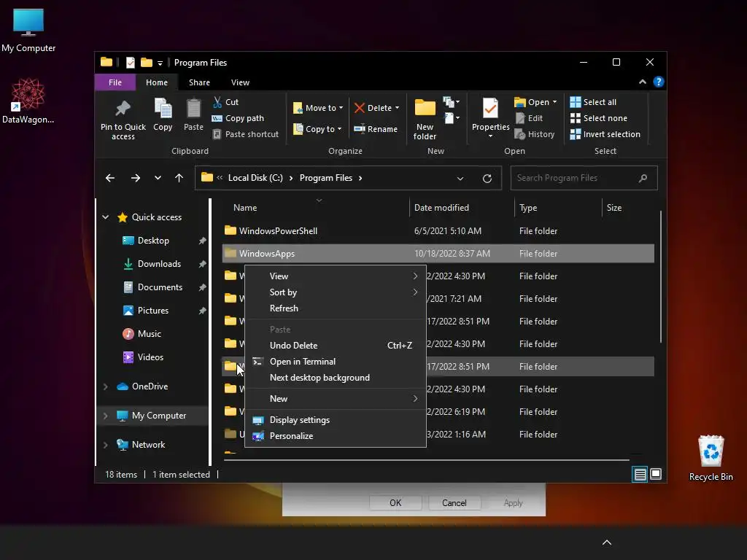The width and height of the screenshot is (747, 560).
Task: Open Downloads in Quick access
Action: pos(159,264)
